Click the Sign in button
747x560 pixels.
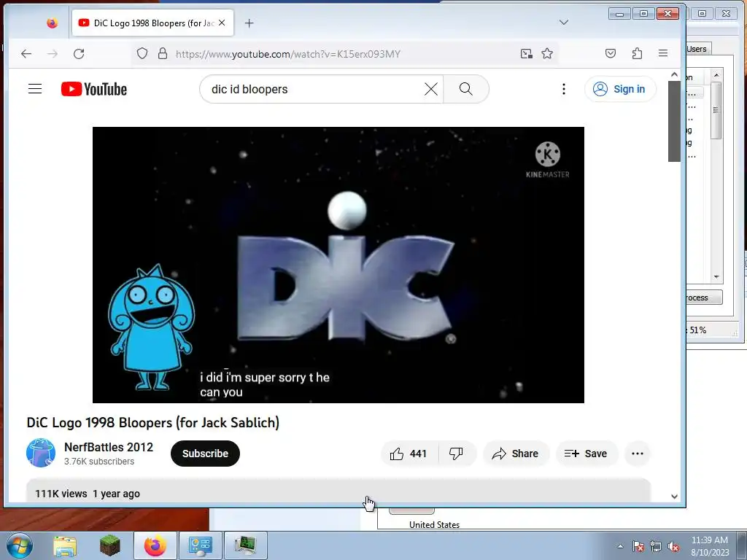click(x=620, y=89)
